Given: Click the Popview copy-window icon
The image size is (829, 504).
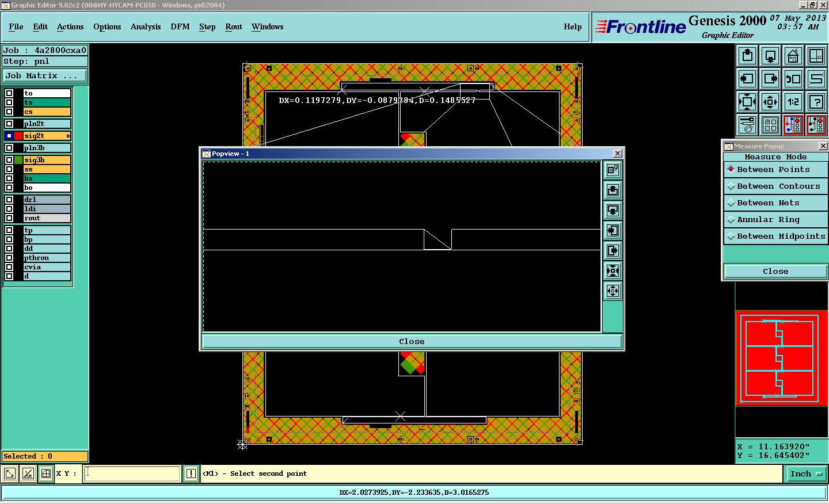Looking at the screenshot, I should click(613, 170).
